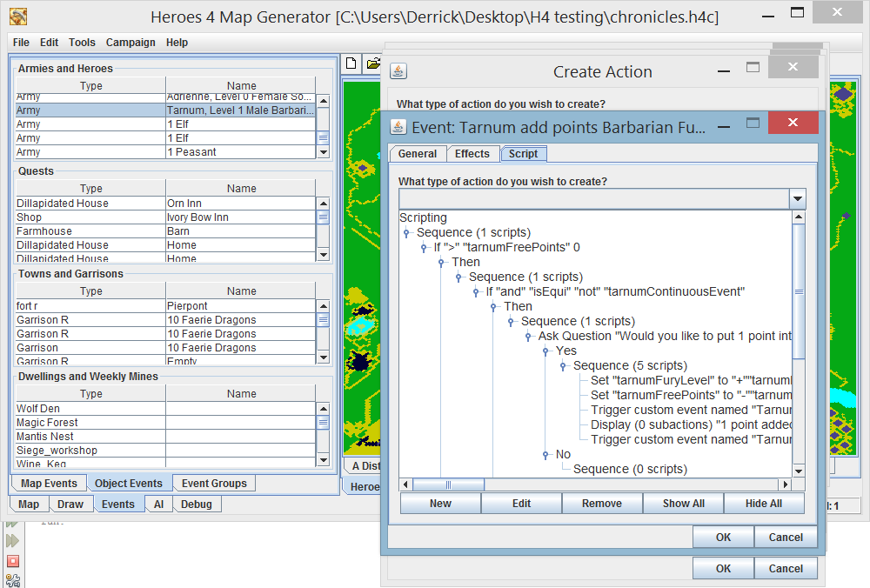
Task: Click the red stop icon in the background IDE
Action: coord(13,561)
